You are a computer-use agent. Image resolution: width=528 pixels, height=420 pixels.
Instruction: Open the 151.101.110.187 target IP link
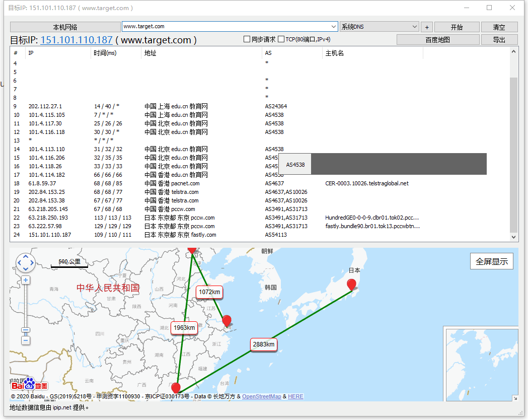[x=77, y=40]
